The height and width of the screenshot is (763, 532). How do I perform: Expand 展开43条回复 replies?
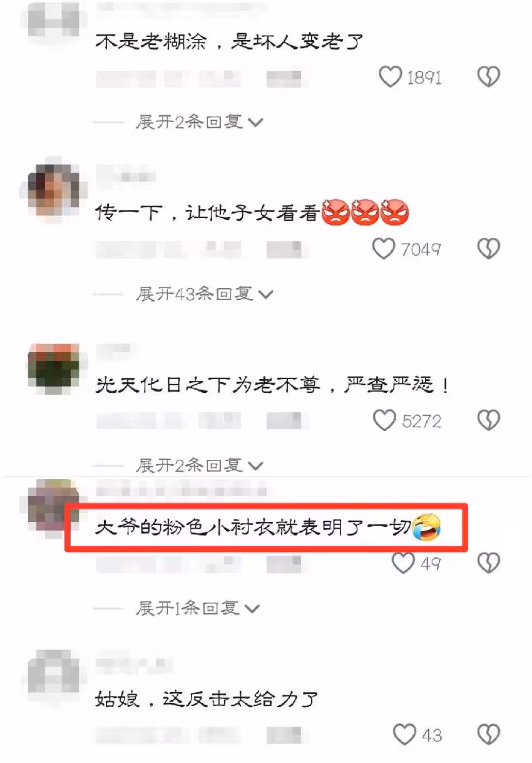(205, 293)
